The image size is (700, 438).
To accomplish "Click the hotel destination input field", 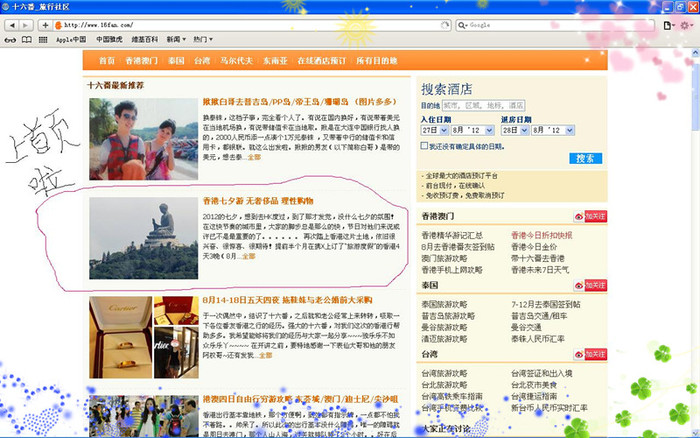I will click(483, 106).
